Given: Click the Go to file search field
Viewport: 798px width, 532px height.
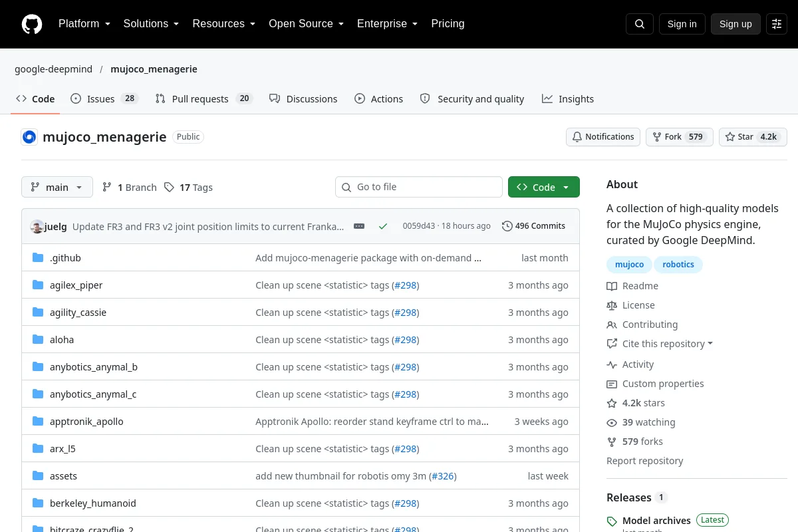Looking at the screenshot, I should 419,187.
